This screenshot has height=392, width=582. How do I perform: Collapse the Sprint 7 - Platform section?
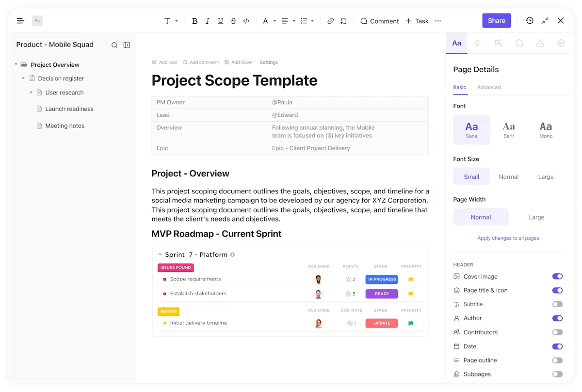pos(160,254)
